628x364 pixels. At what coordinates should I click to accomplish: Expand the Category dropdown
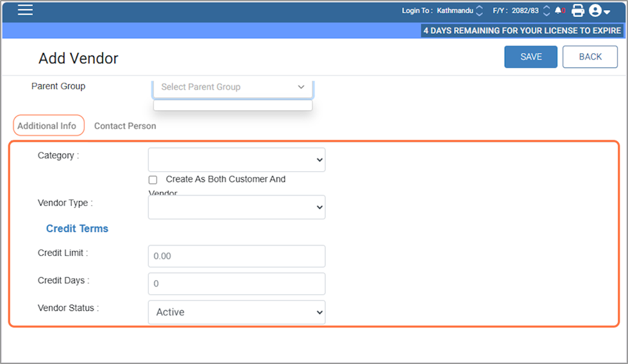tap(236, 160)
